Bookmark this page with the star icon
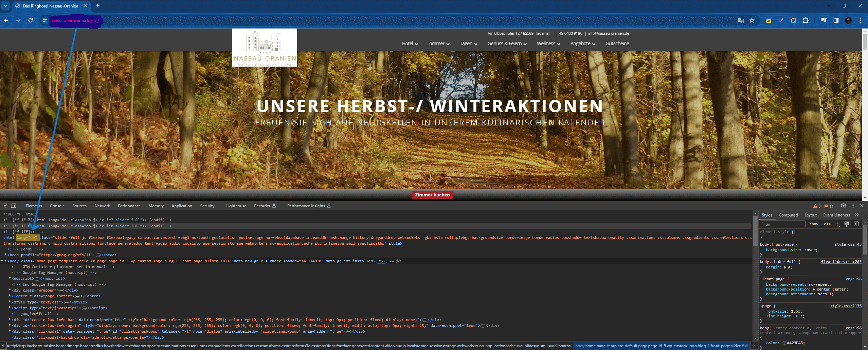Viewport: 868px width, 350px height. pos(752,20)
